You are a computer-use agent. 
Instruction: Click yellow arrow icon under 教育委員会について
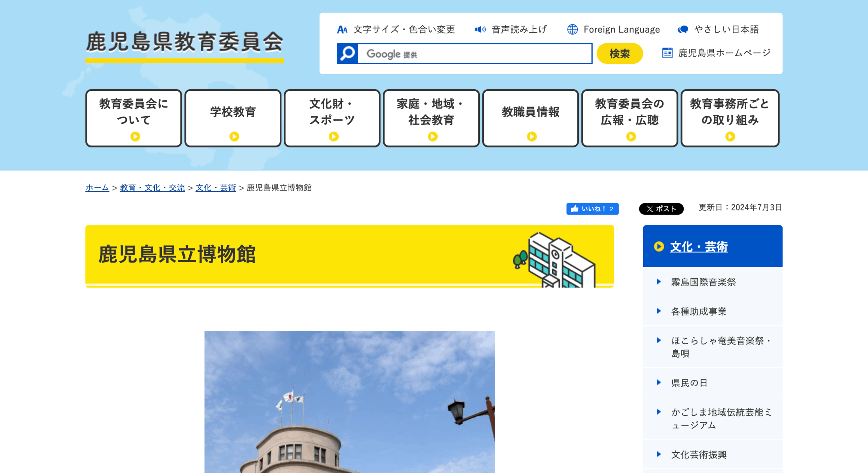tap(135, 137)
